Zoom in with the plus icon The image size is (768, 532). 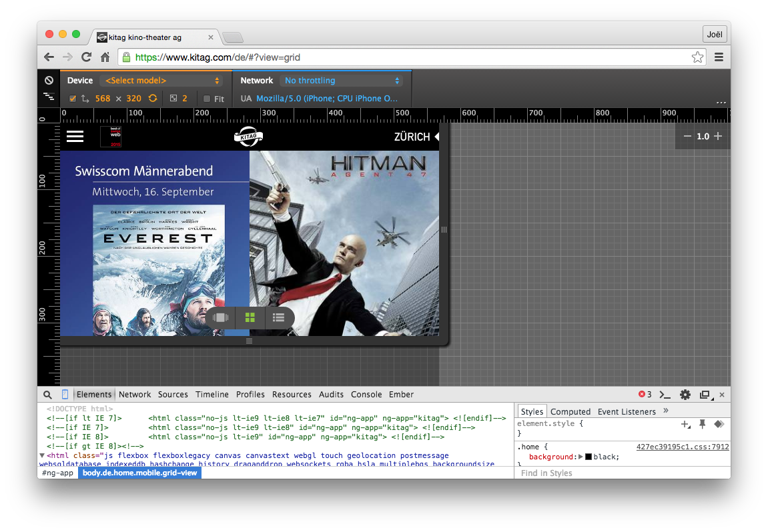[718, 136]
